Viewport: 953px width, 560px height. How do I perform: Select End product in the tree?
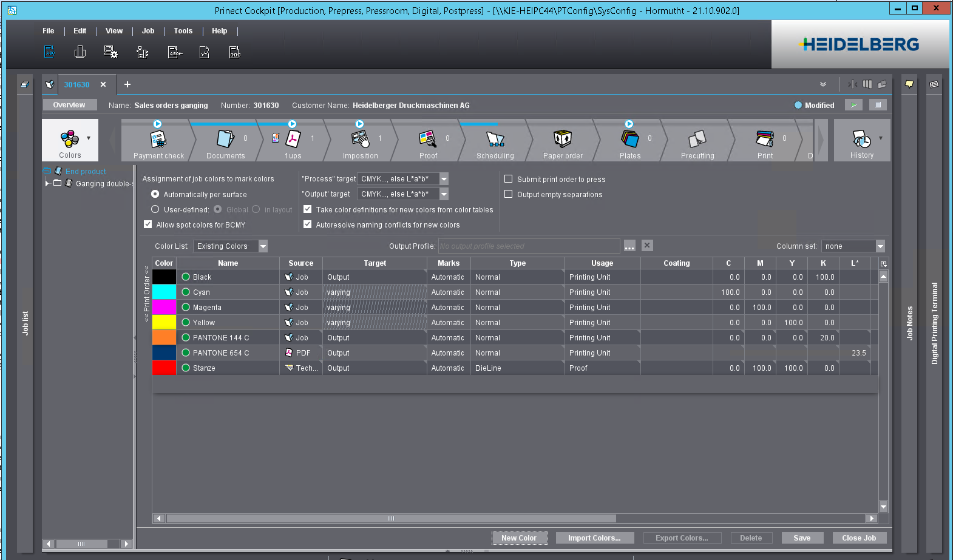[x=86, y=172]
